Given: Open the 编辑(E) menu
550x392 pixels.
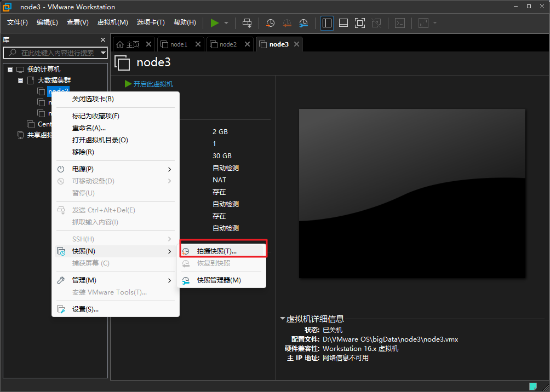Looking at the screenshot, I should click(47, 22).
